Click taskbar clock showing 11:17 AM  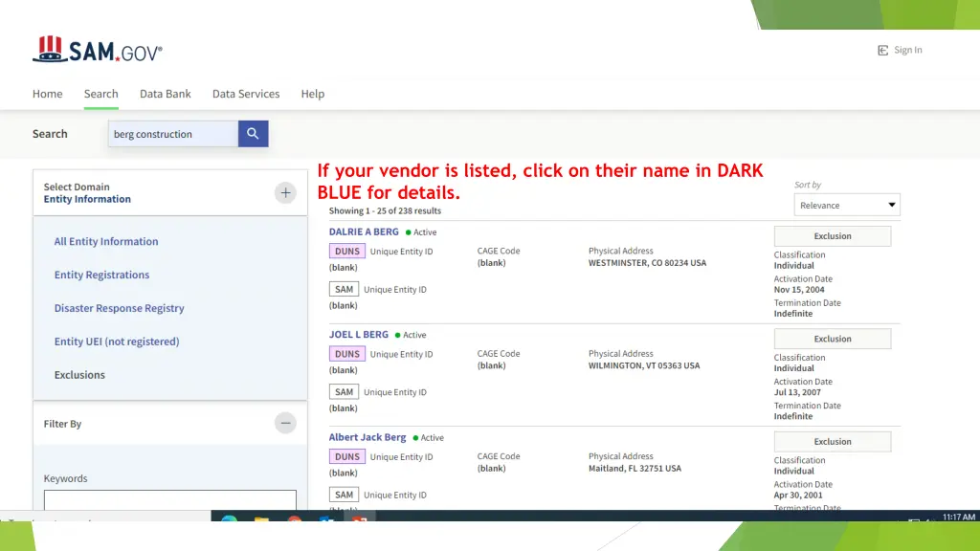pyautogui.click(x=959, y=517)
